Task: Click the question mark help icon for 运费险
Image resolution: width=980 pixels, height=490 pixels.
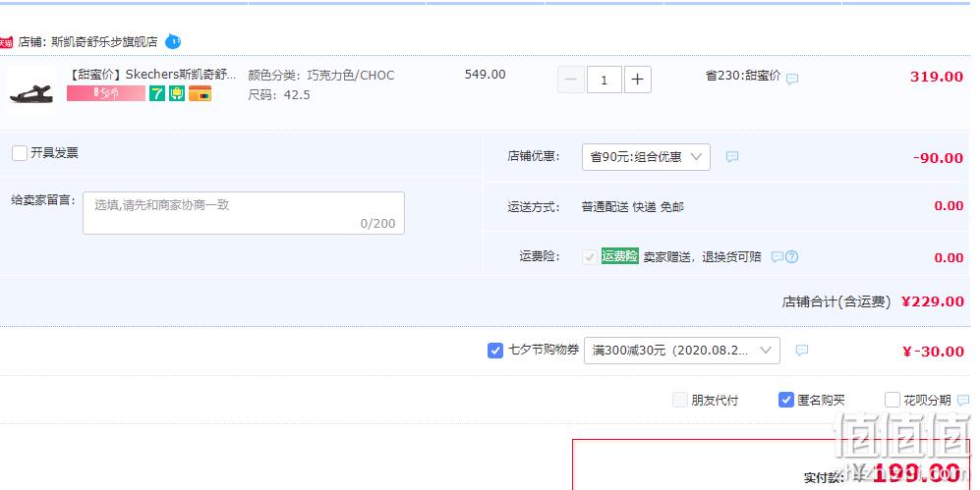Action: coord(792,256)
